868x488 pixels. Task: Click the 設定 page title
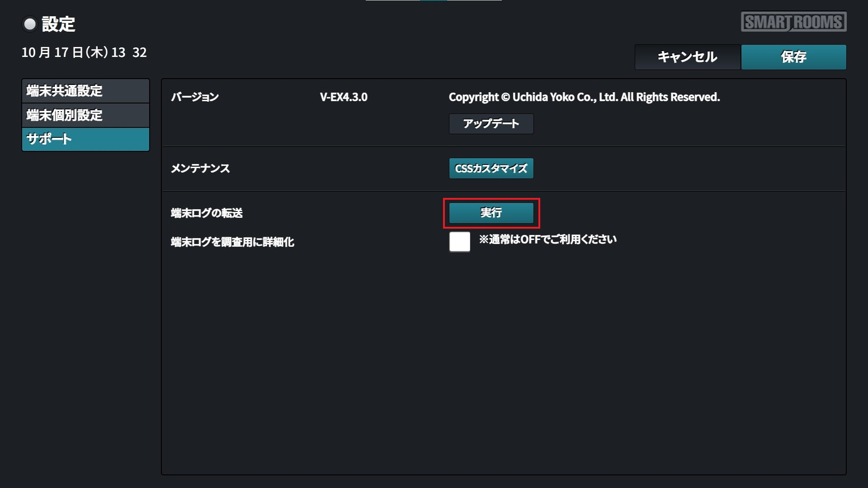pyautogui.click(x=58, y=24)
